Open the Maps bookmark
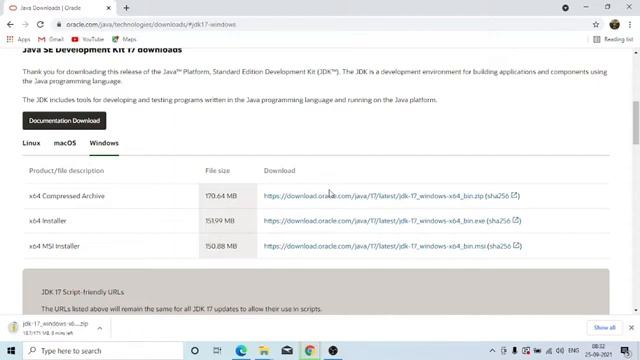The width and height of the screenshot is (640, 360). (x=124, y=39)
